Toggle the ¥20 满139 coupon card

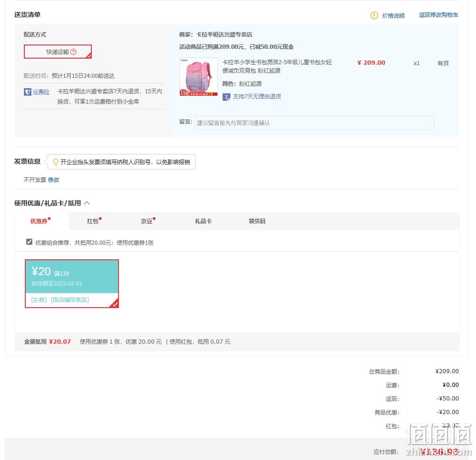tap(72, 284)
